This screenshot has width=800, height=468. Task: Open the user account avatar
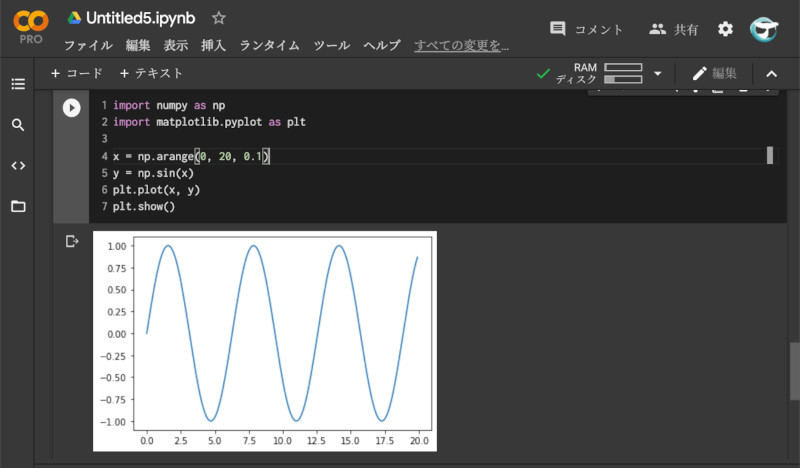pyautogui.click(x=764, y=29)
